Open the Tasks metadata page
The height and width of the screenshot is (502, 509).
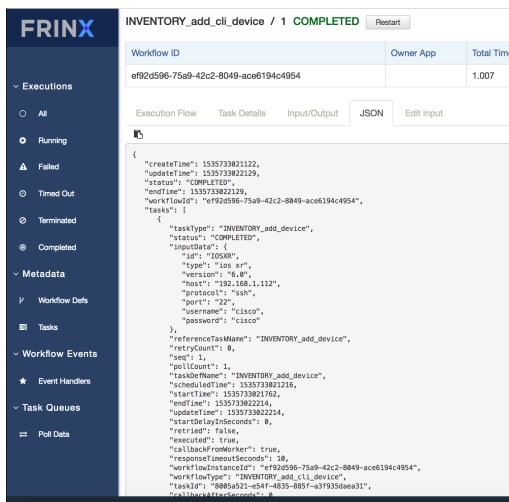(x=48, y=327)
